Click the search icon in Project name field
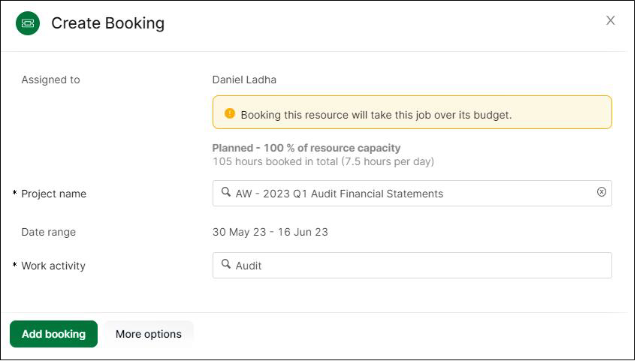The image size is (640, 364). coord(226,193)
